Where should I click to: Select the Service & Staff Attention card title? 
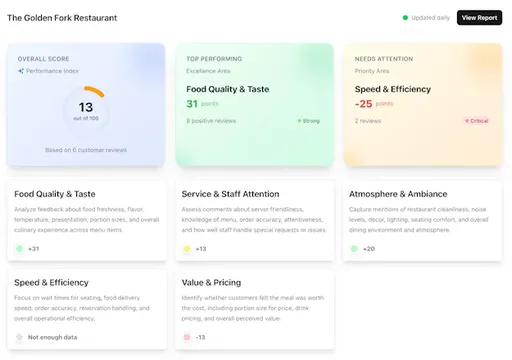tap(230, 194)
